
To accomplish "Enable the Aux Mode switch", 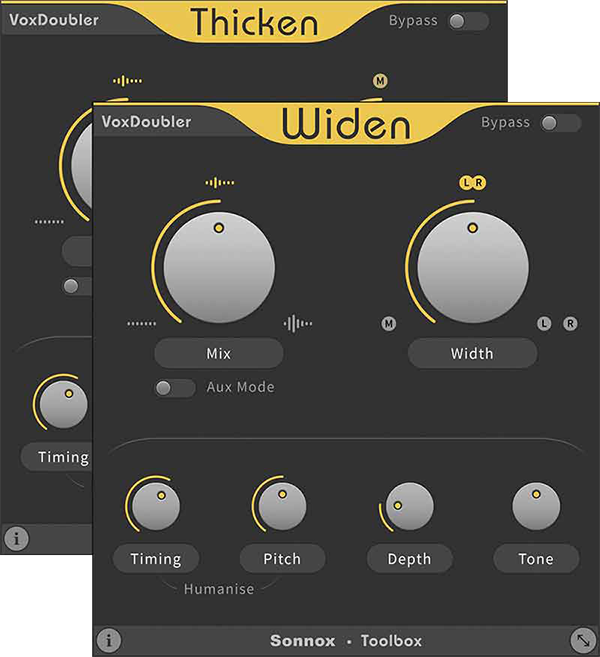I will [x=175, y=388].
